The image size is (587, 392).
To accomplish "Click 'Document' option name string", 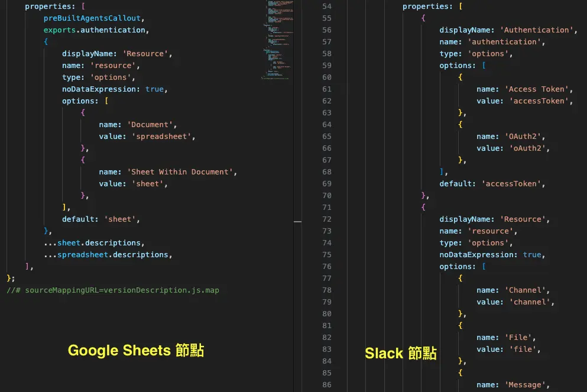I will tap(150, 125).
